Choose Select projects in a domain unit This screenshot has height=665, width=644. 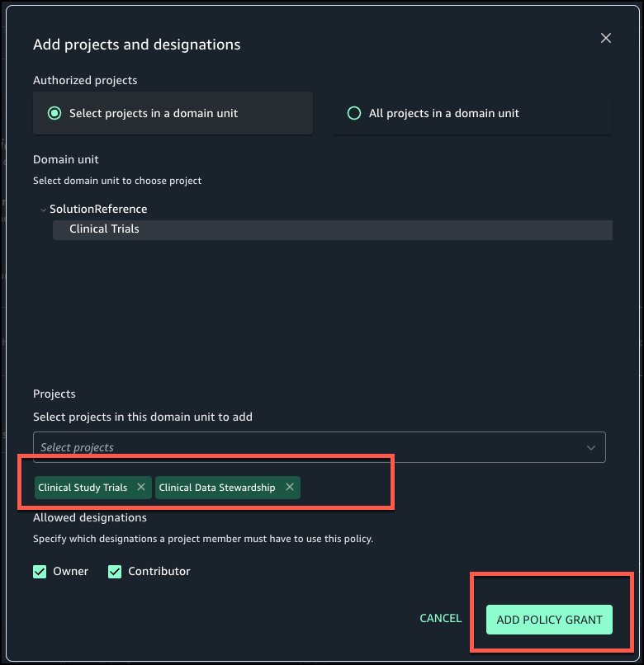pos(55,113)
